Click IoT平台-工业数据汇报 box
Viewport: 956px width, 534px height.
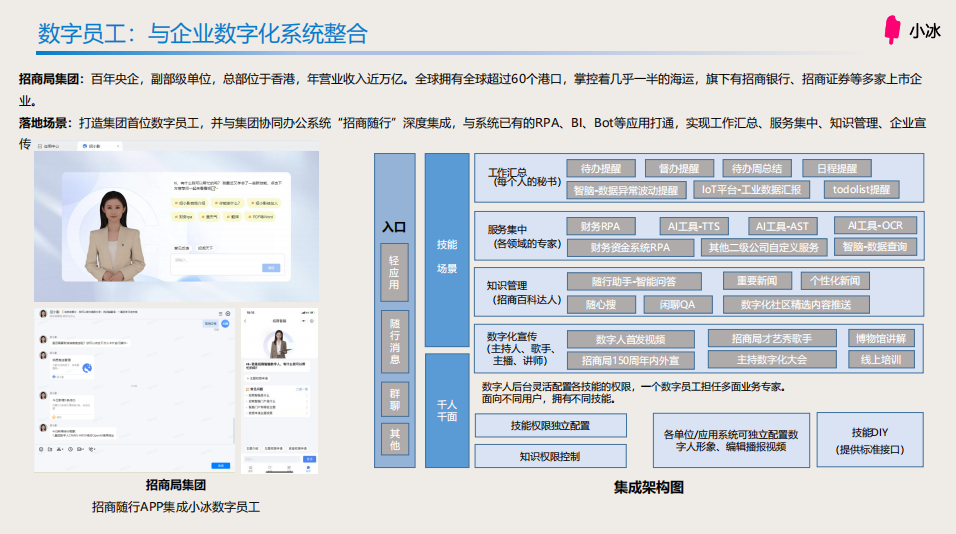(x=752, y=190)
